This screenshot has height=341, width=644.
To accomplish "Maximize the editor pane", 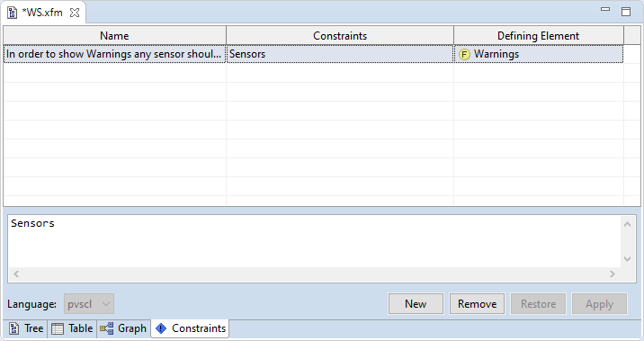I will (626, 12).
